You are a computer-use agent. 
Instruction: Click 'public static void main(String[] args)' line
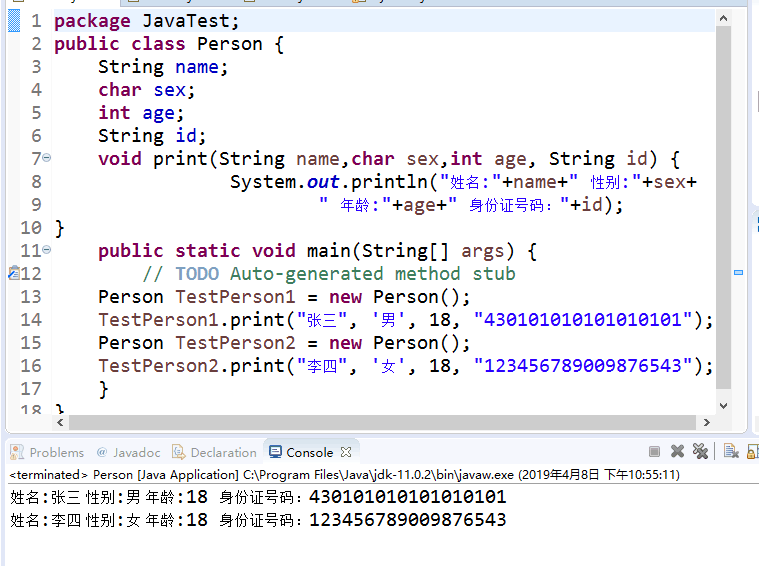[x=317, y=251]
